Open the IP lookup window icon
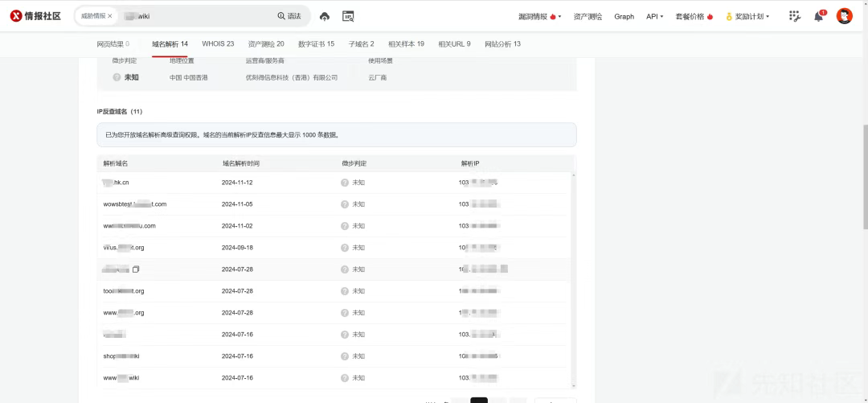This screenshot has height=403, width=868. tap(348, 17)
